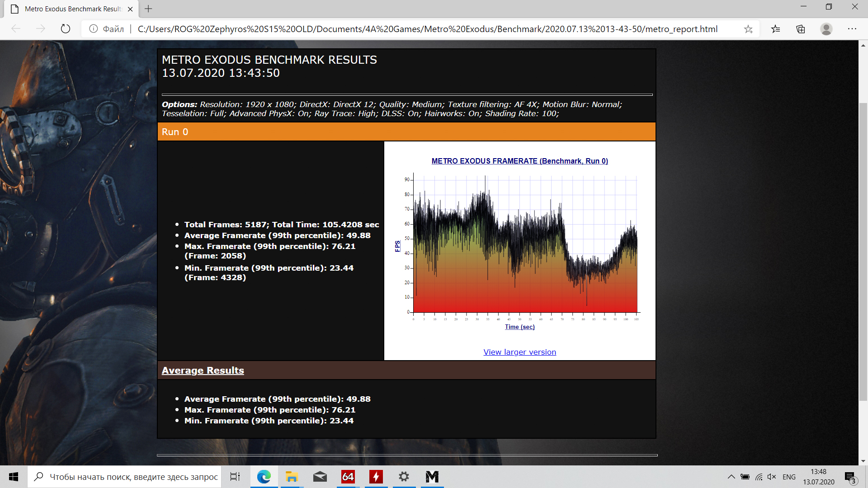Click the Metro Exodus Benchmark Results title

point(269,60)
